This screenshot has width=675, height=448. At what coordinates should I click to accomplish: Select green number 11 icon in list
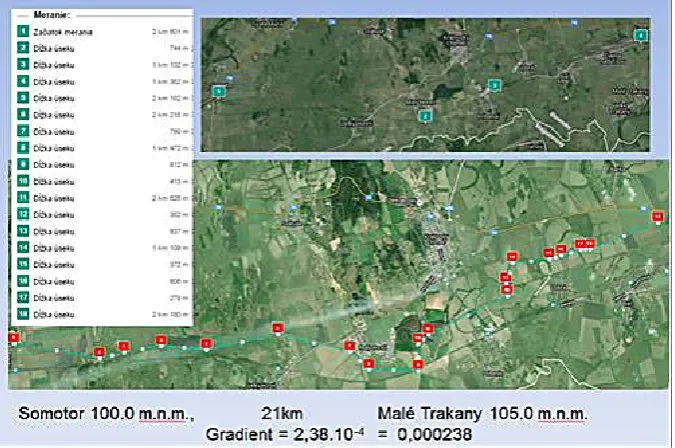pyautogui.click(x=23, y=198)
